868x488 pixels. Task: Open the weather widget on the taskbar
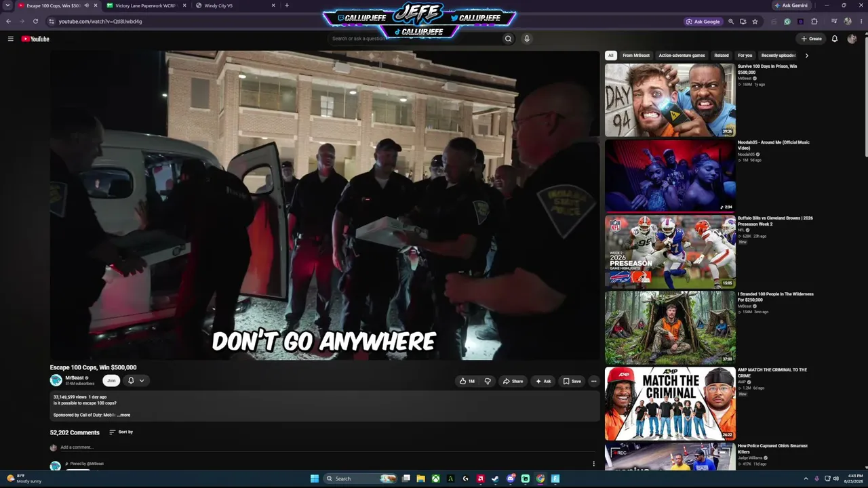tap(24, 479)
